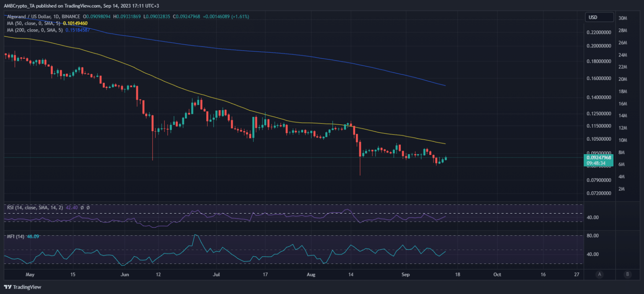
Task: Click the Jun marker on the time axis
Action: coord(125,275)
